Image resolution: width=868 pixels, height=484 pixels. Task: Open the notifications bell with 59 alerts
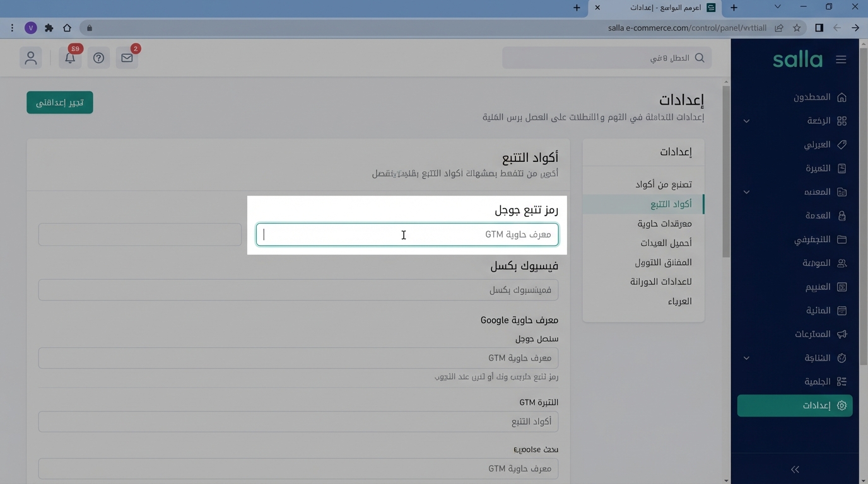(x=70, y=57)
